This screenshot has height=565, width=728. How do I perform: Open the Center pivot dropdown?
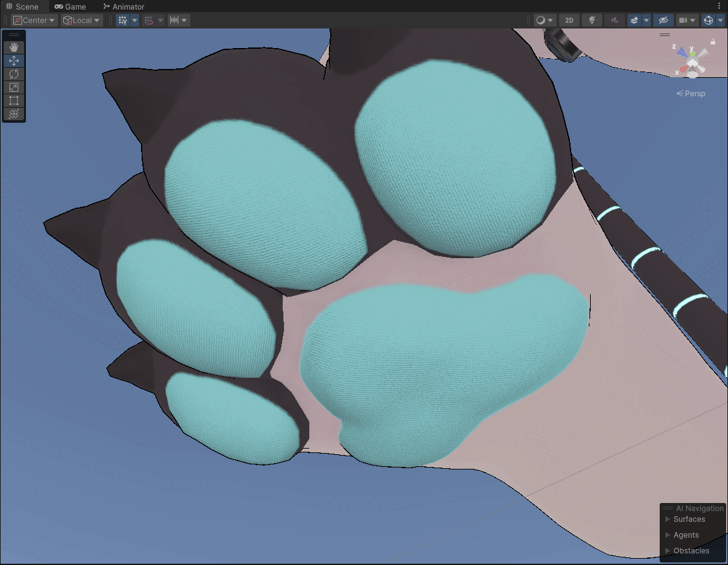pos(34,20)
